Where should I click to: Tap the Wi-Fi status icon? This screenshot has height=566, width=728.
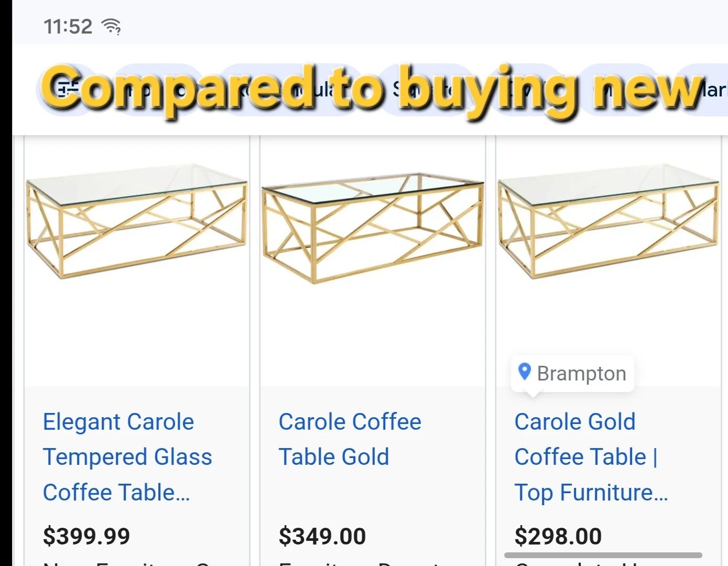pyautogui.click(x=111, y=26)
